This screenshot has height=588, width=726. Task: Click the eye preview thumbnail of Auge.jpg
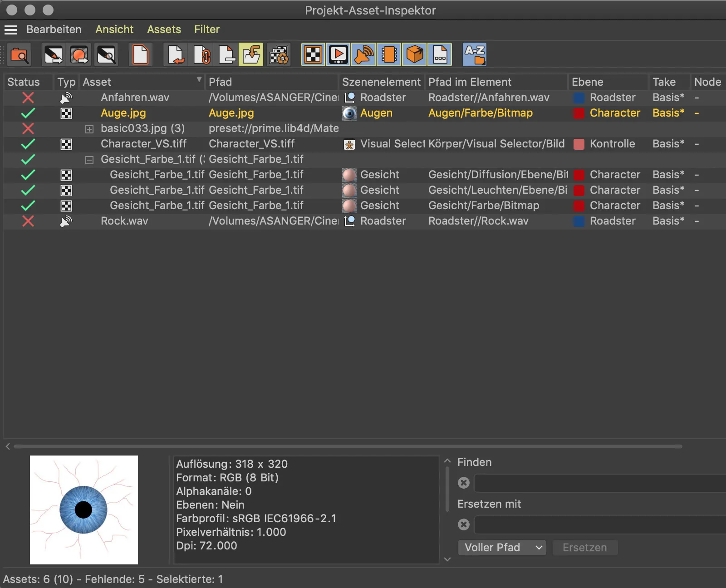coord(83,510)
